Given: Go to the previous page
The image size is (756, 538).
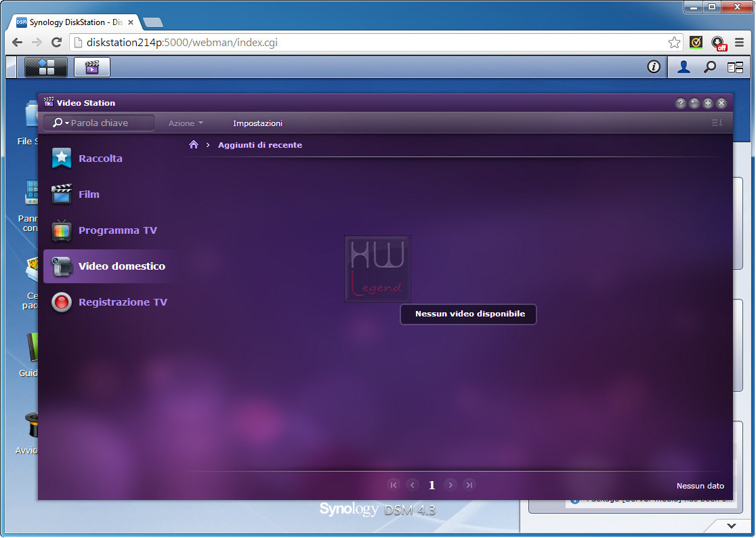Looking at the screenshot, I should [413, 485].
